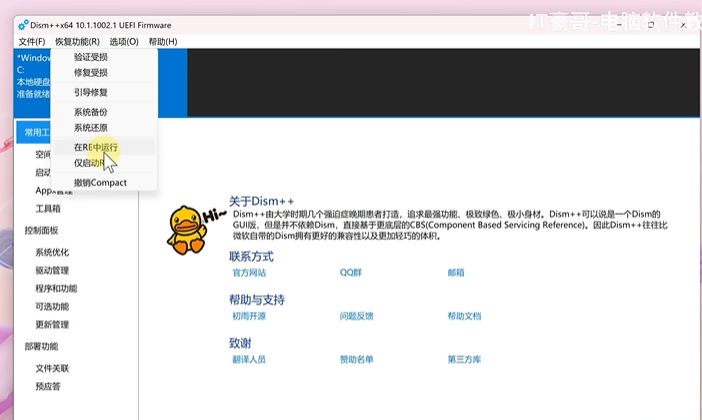702x420 pixels.
Task: Click the 致谢 heading
Action: coord(240,343)
